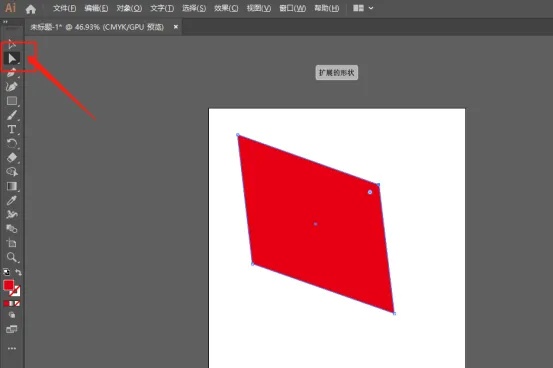Click the red Fill color box
Viewport: 553px width, 368px height.
8,285
